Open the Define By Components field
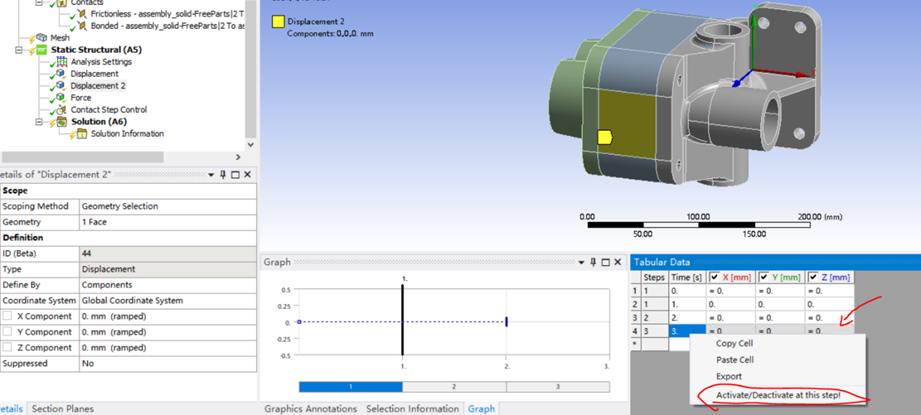921x415 pixels. [167, 285]
